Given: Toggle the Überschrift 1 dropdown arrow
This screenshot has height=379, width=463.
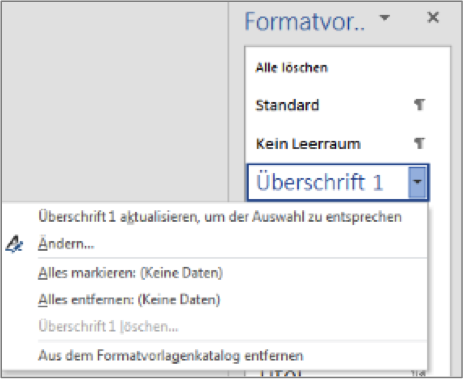Looking at the screenshot, I should (x=417, y=183).
